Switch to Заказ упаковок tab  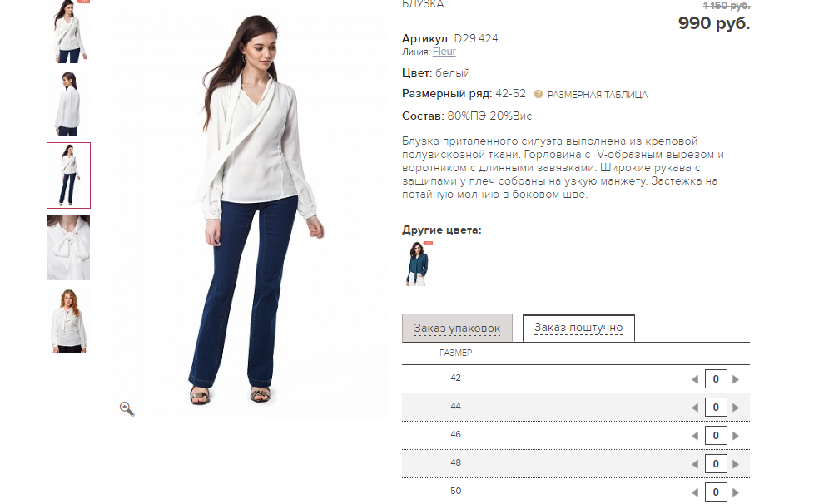tap(457, 328)
